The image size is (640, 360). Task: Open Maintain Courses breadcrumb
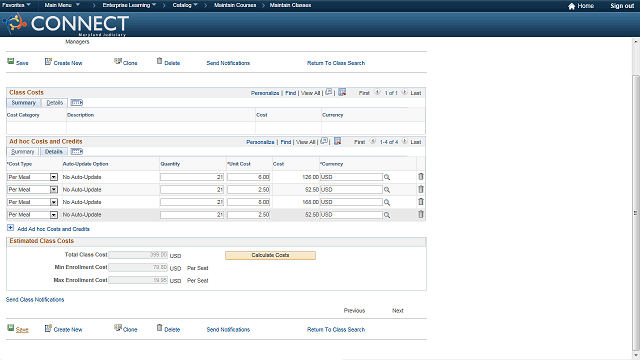[x=235, y=5]
